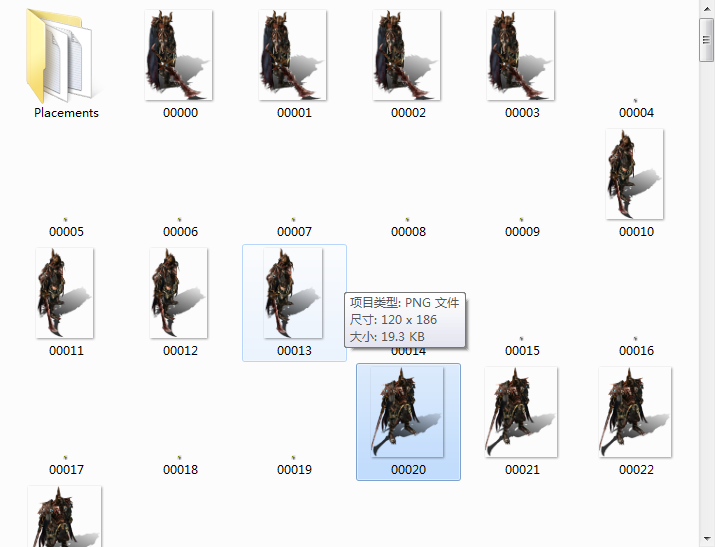Image resolution: width=715 pixels, height=547 pixels.
Task: Click the file name 00004
Action: [x=636, y=113]
